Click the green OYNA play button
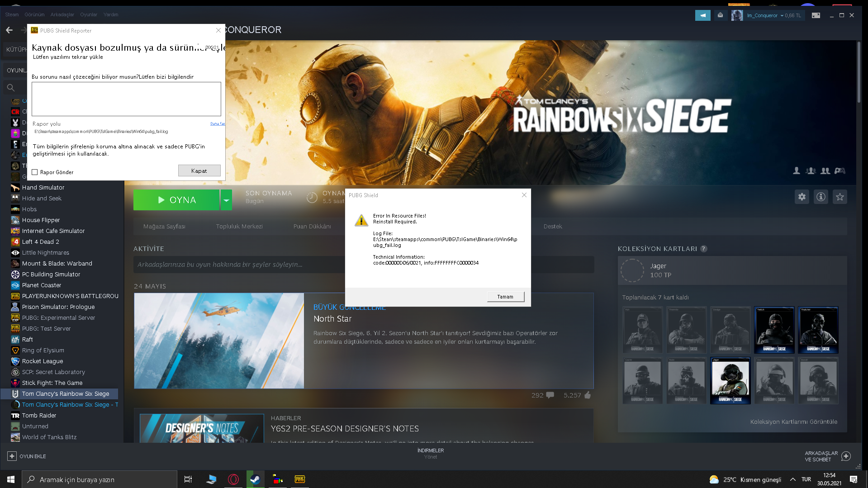 click(x=176, y=200)
